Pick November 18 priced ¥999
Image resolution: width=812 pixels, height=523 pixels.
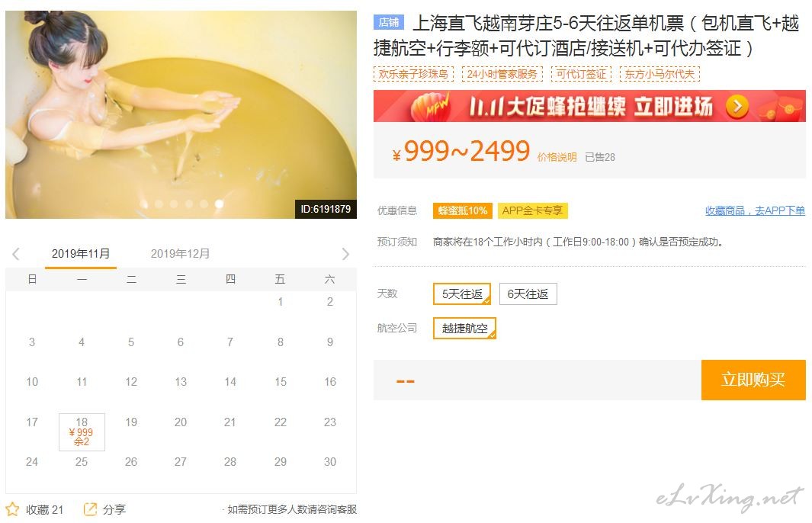[x=82, y=432]
